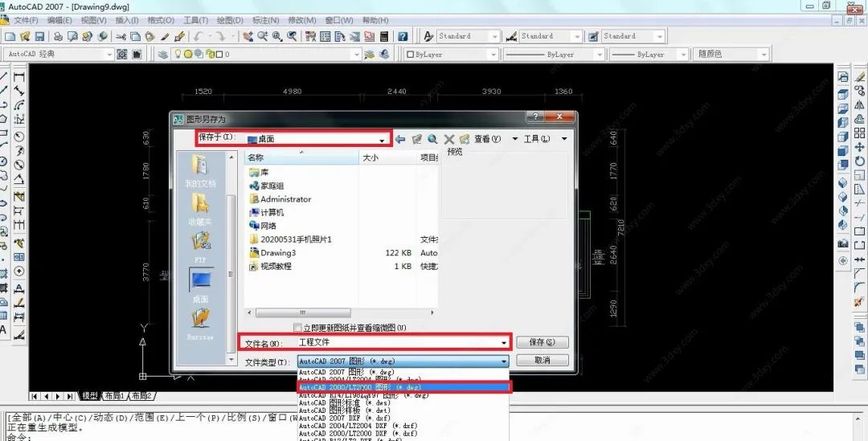868x441 pixels.
Task: Select the Administrator folder in list
Action: (280, 199)
